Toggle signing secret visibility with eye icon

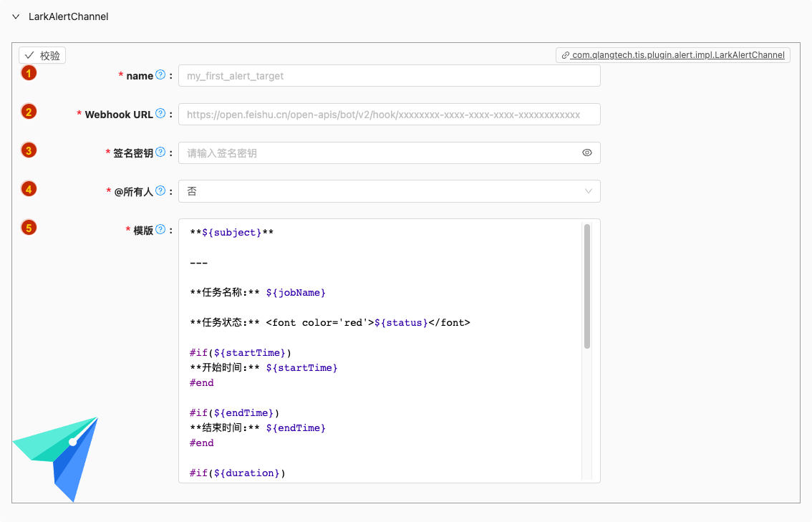pyautogui.click(x=587, y=153)
